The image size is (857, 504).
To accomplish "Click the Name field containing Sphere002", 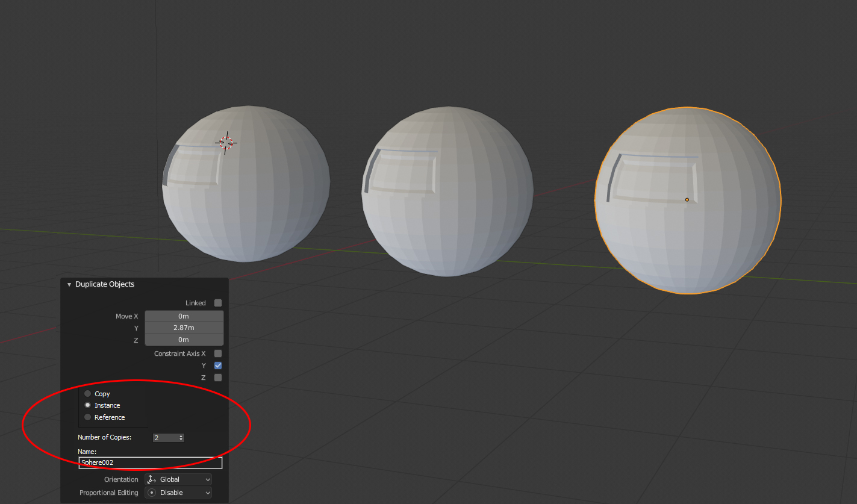I will click(151, 462).
